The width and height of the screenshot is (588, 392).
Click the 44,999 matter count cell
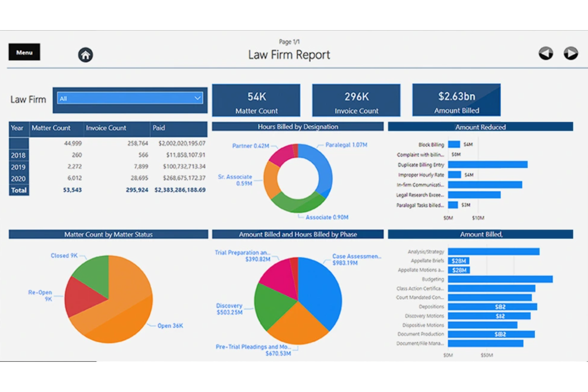pyautogui.click(x=73, y=143)
